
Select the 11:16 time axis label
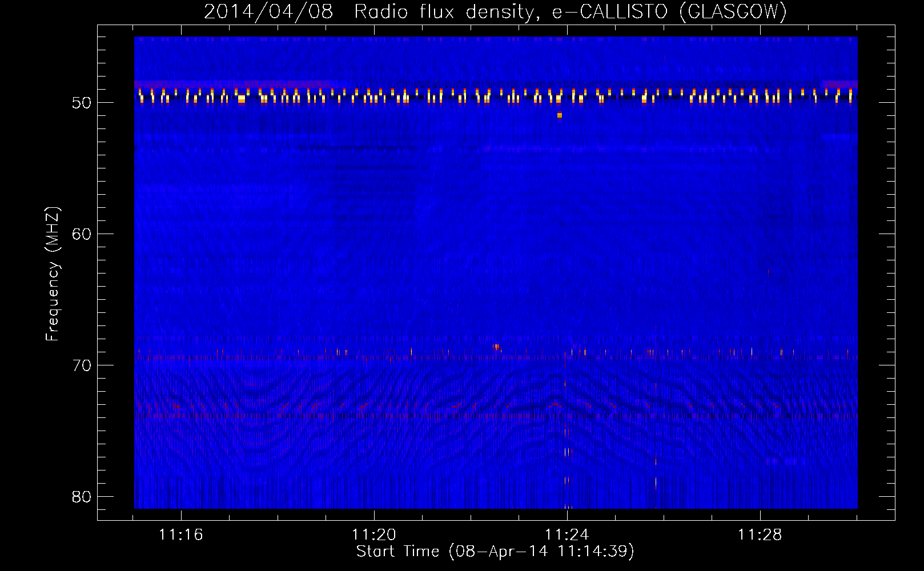coord(181,535)
